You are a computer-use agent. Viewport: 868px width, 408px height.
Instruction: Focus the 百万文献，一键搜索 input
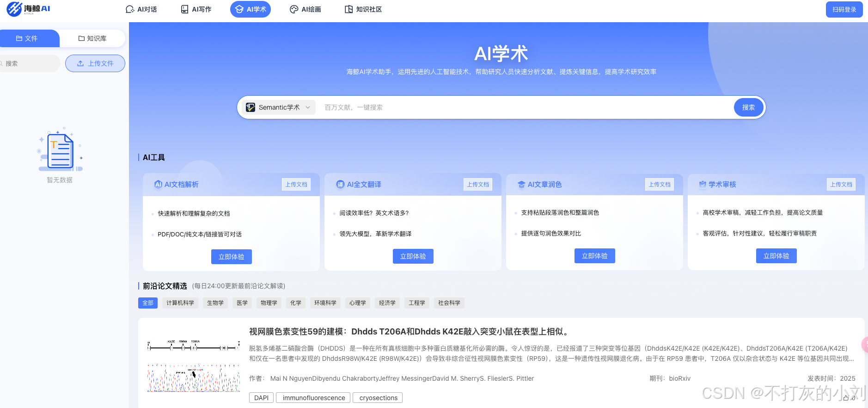tap(526, 107)
